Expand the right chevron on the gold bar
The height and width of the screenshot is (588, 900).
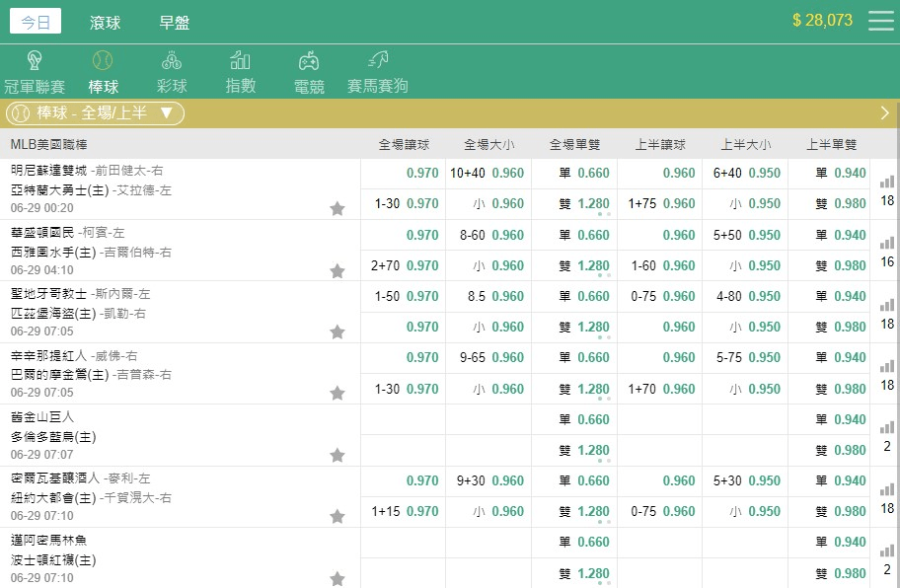click(x=884, y=113)
